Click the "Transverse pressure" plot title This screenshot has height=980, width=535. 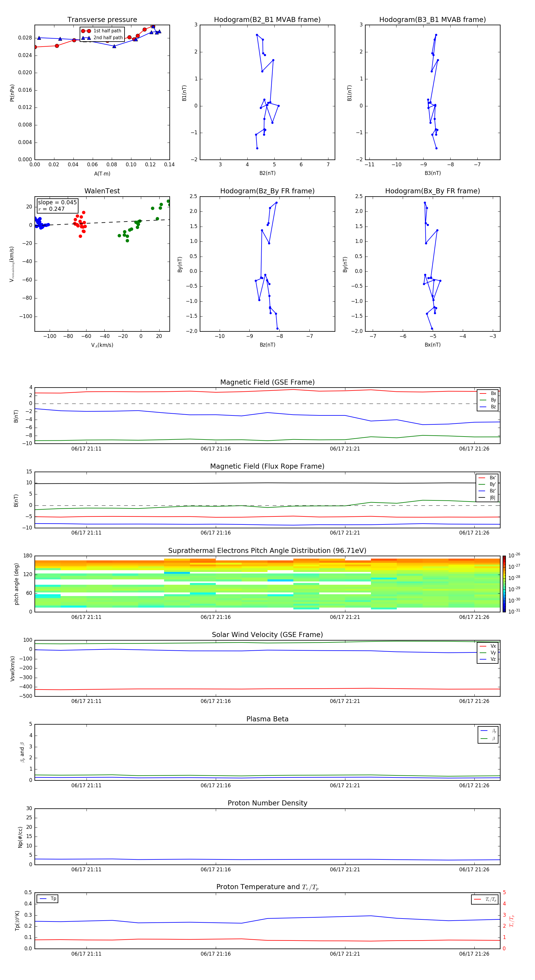[x=102, y=20]
